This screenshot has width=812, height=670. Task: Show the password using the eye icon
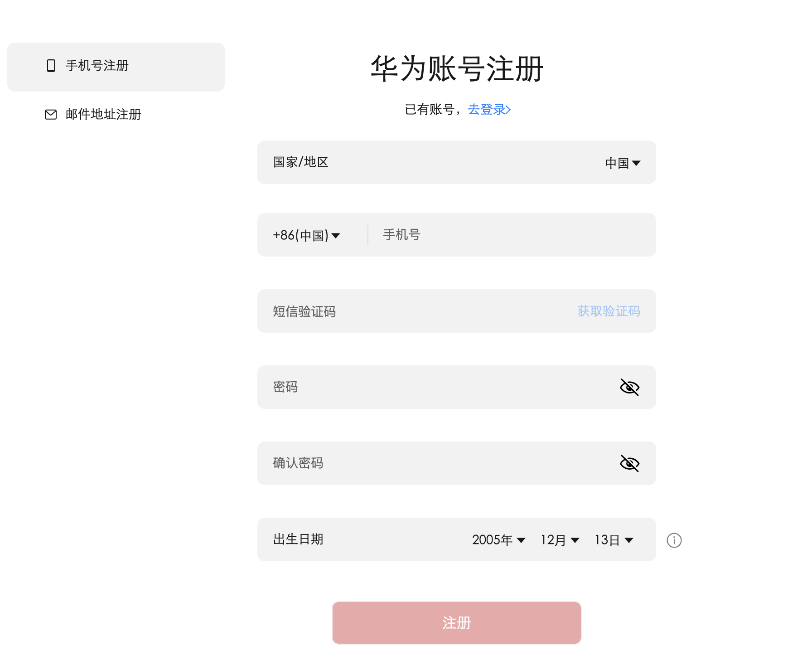tap(631, 387)
